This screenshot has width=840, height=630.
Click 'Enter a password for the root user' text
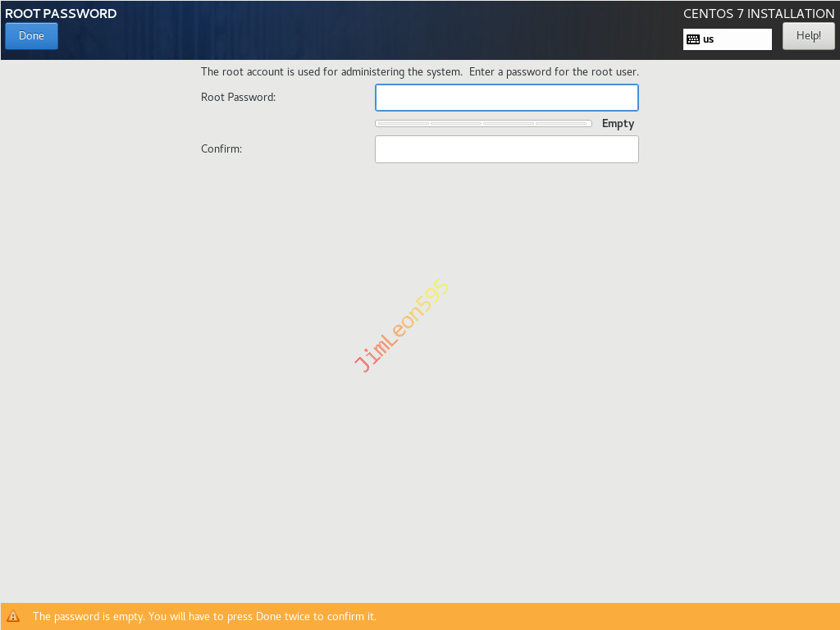point(554,72)
